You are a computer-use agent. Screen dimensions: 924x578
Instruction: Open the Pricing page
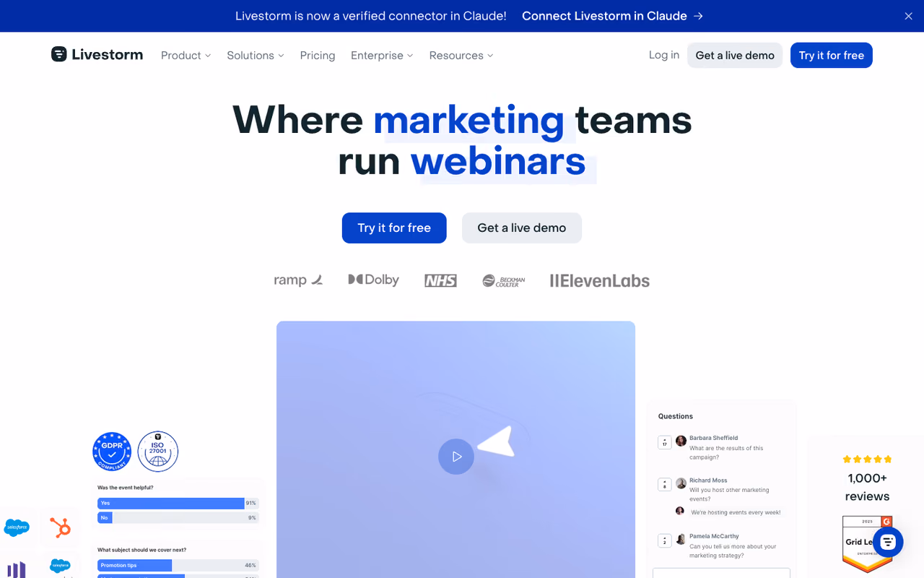[318, 56]
